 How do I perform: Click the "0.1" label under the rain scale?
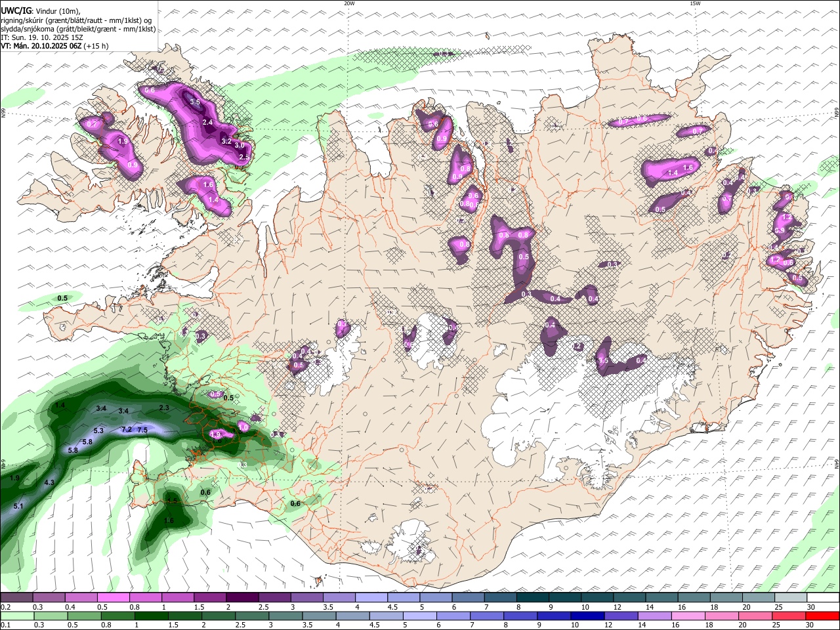pyautogui.click(x=6, y=625)
